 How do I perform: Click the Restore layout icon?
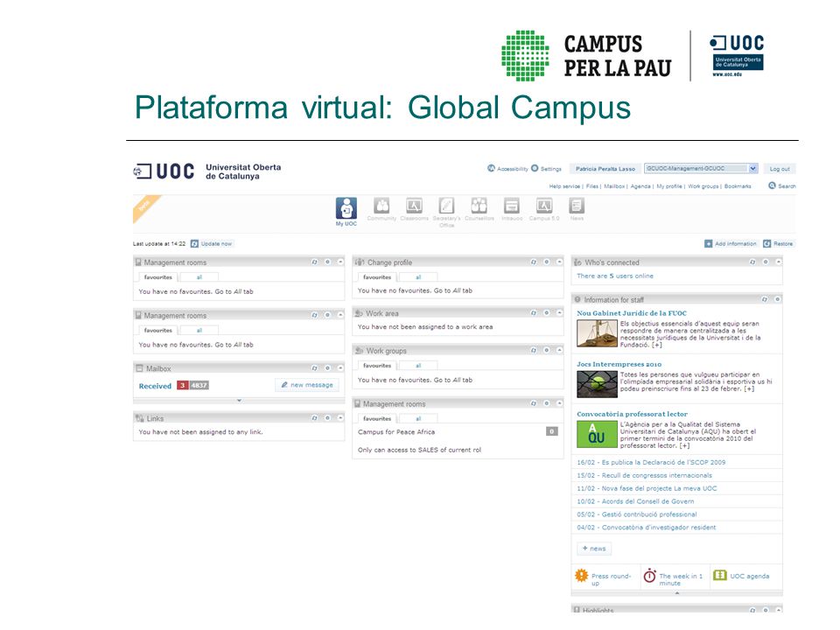coord(767,244)
